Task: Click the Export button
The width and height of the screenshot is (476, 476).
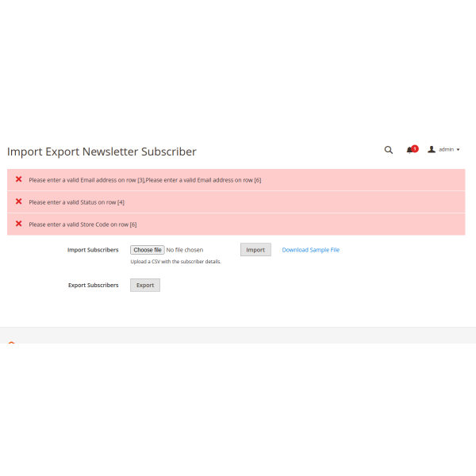Action: pyautogui.click(x=145, y=286)
